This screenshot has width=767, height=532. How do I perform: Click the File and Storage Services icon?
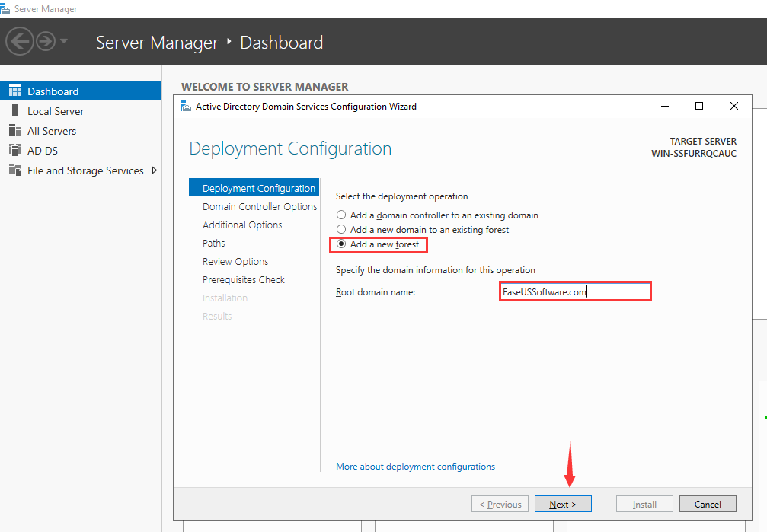15,170
